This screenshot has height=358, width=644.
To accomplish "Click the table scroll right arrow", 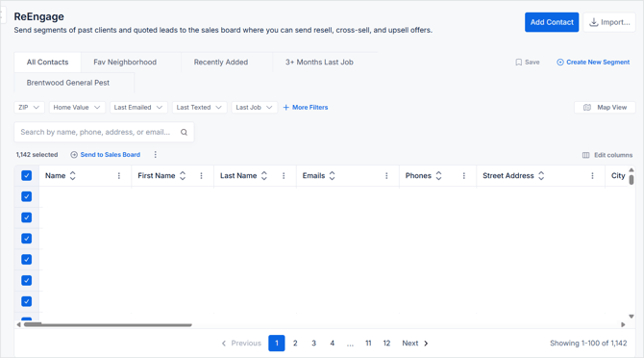I will (x=623, y=324).
